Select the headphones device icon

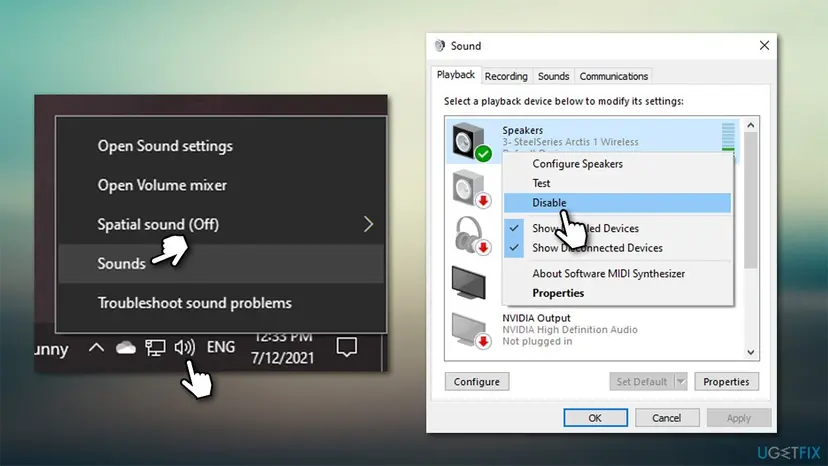tap(473, 236)
